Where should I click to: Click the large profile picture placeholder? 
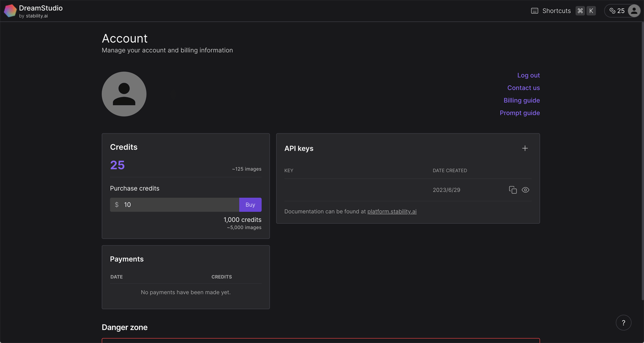[x=124, y=94]
